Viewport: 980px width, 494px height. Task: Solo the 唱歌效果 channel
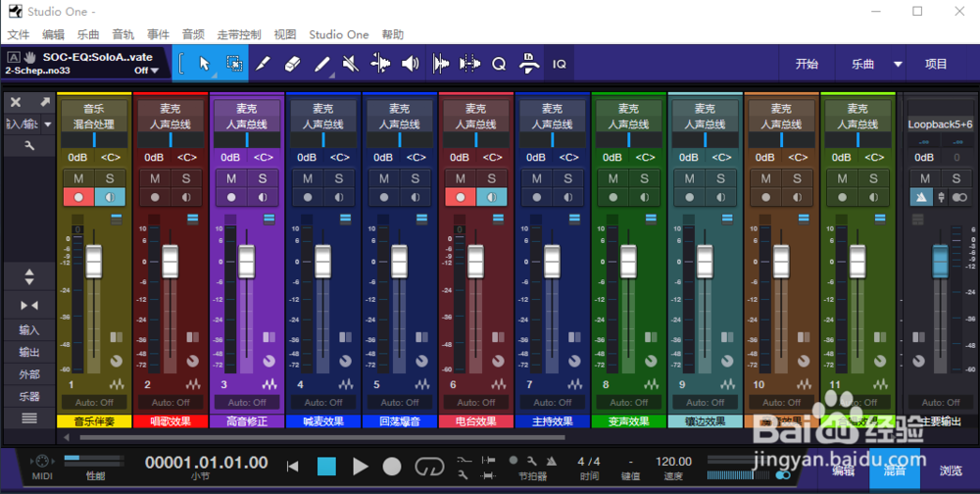(185, 178)
